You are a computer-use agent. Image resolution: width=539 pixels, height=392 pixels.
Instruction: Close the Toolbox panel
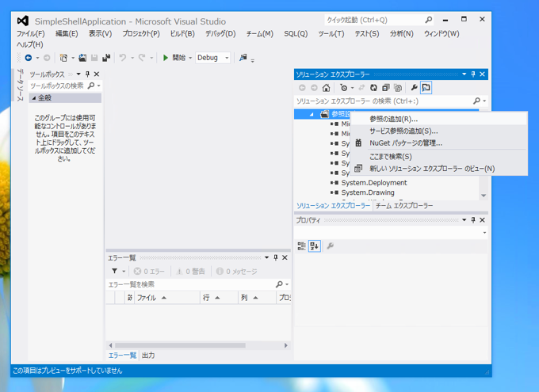97,74
